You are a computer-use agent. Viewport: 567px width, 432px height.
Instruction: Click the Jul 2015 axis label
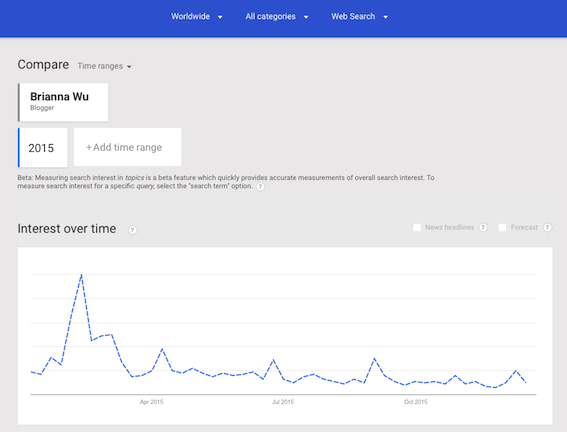click(283, 402)
